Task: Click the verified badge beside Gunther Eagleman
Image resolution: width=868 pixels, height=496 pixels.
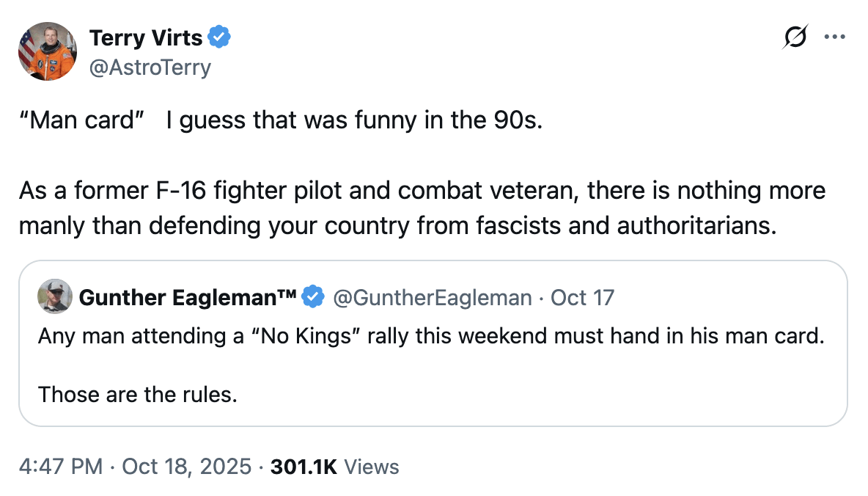Action: click(x=314, y=297)
